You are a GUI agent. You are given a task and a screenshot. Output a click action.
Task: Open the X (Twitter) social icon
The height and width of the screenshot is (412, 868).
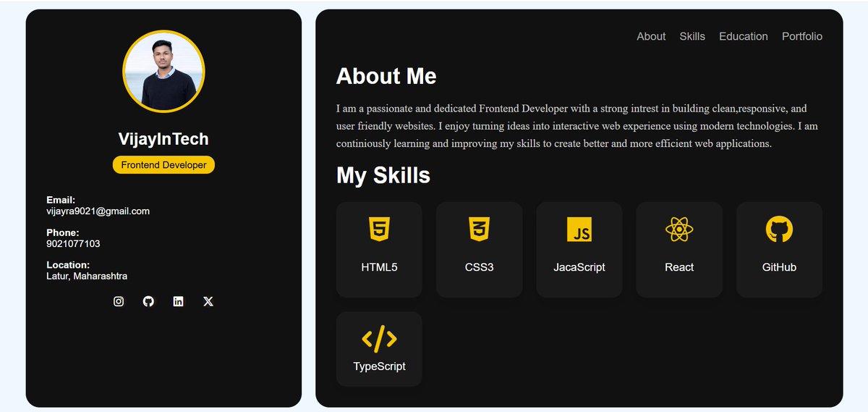(208, 301)
